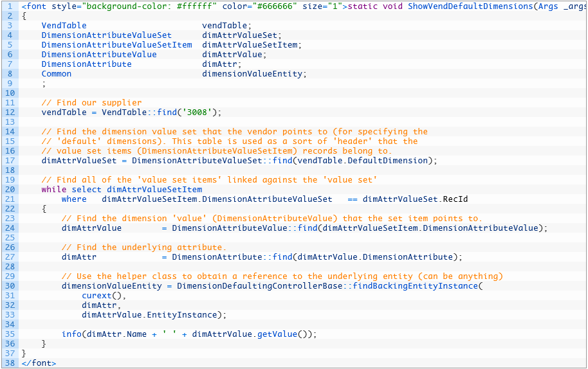The image size is (588, 369).
Task: Click line number 20 in the gutter
Action: (x=10, y=189)
